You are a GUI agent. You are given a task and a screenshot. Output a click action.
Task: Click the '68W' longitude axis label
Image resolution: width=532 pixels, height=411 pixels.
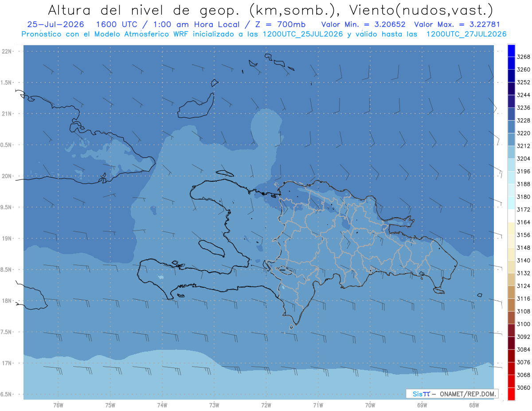pos(474,405)
